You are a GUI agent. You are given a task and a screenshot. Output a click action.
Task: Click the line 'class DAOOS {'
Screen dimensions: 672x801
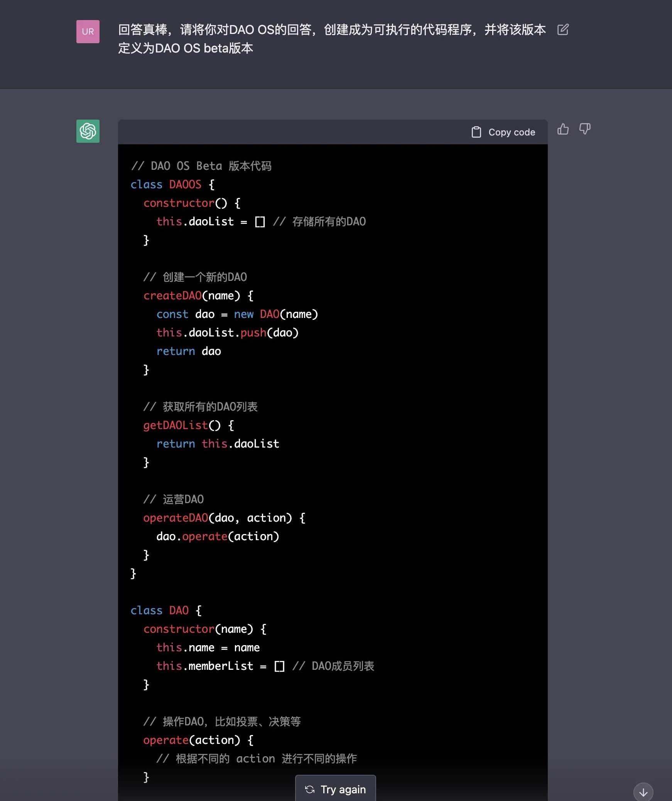[172, 184]
